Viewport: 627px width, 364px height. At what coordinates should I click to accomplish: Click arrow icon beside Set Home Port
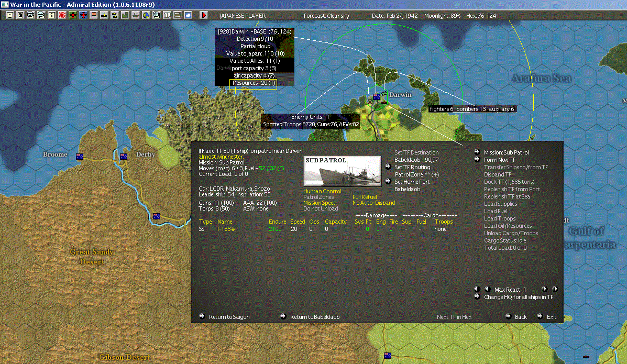pyautogui.click(x=388, y=182)
